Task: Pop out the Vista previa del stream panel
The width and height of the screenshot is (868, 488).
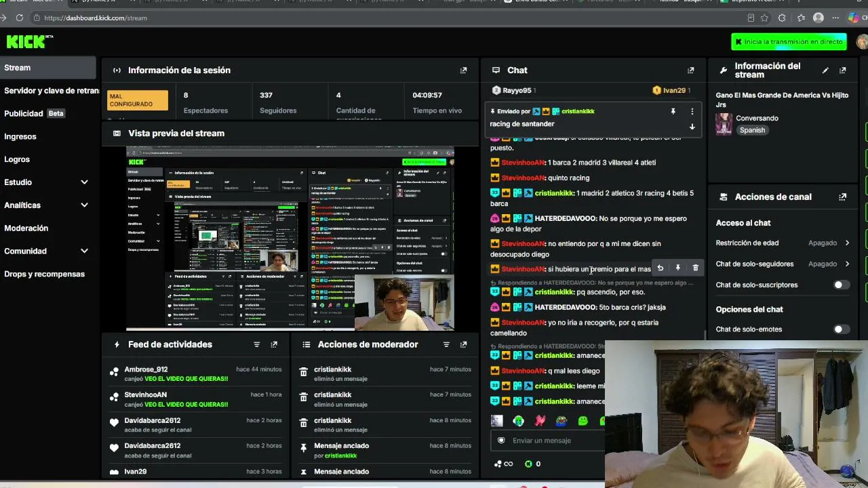Action: pos(463,134)
